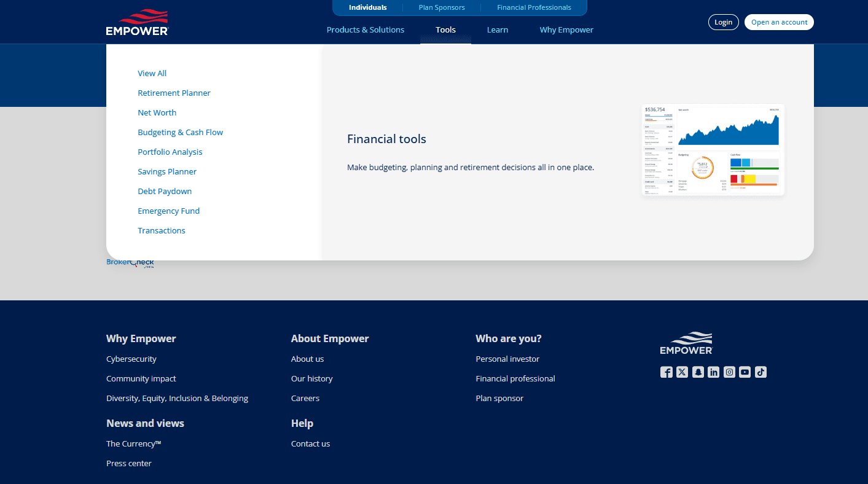
Task: Switch to the Financial Professionals tab
Action: coord(534,7)
